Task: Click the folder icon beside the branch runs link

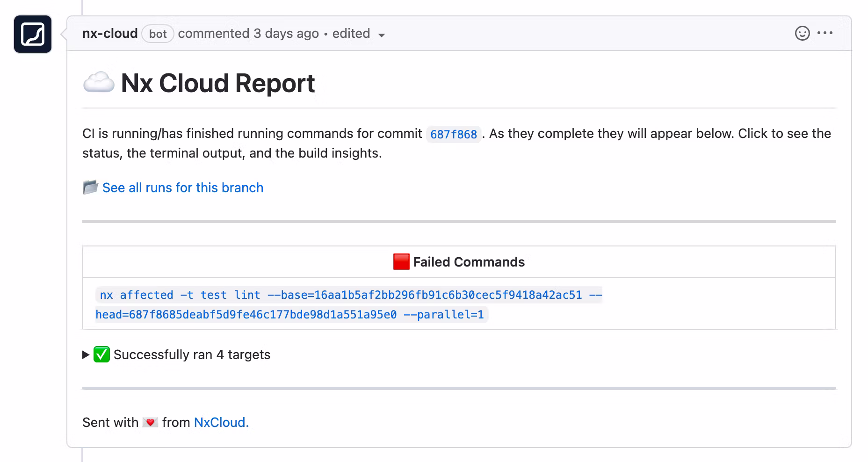Action: 90,188
